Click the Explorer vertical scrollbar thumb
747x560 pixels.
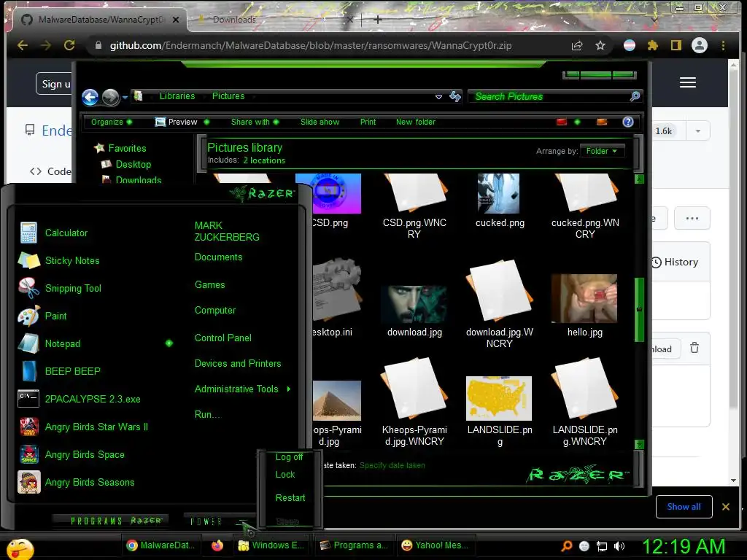639,309
